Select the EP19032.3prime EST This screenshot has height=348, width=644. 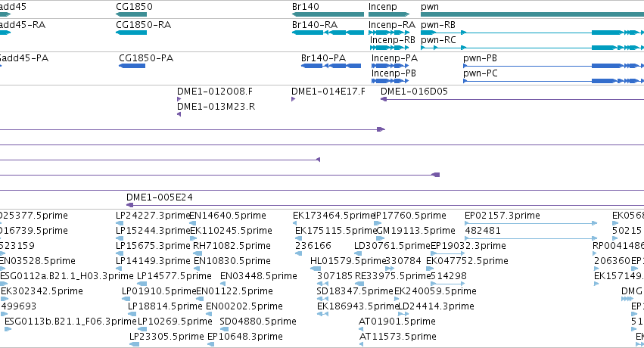[447, 253]
